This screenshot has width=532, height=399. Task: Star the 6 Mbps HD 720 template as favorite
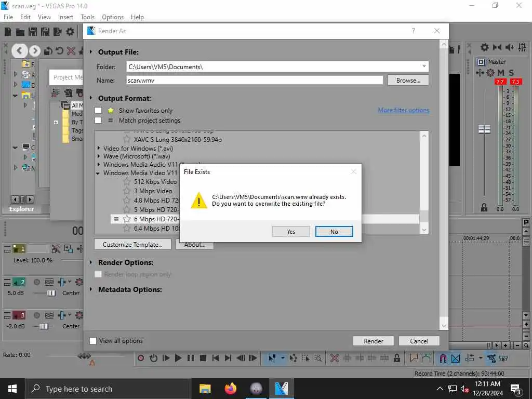point(127,219)
